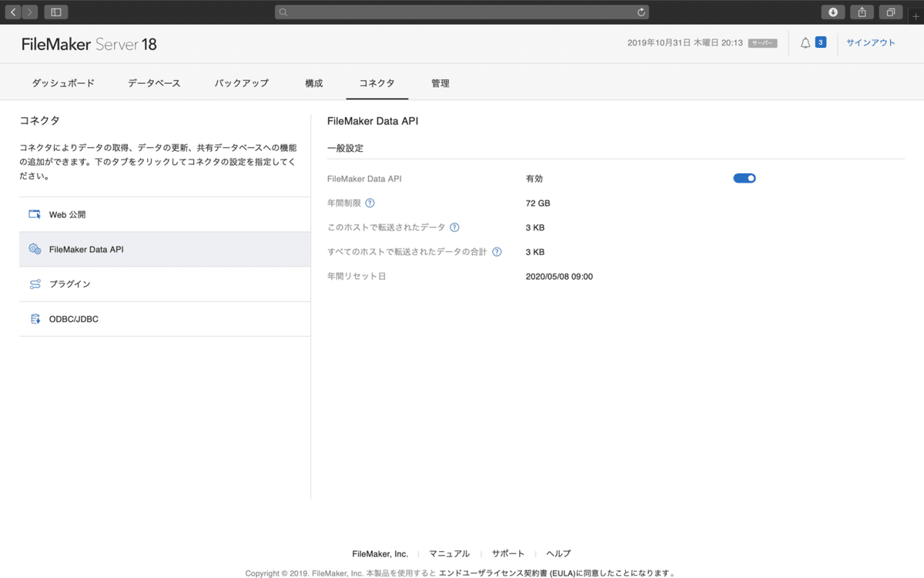Switch to バックアップ tab
924x578 pixels.
[241, 83]
